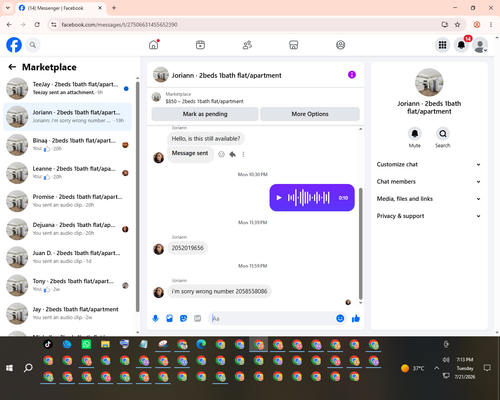Open Joriann conversation in chat list
The height and width of the screenshot is (400, 500).
pos(67,117)
